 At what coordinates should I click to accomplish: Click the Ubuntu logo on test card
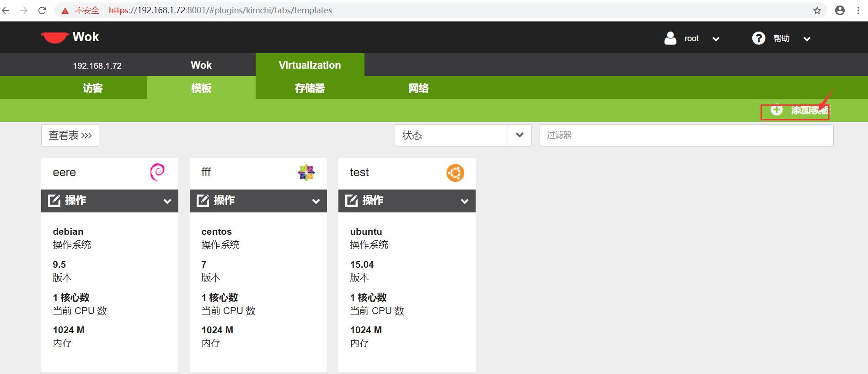click(x=455, y=173)
